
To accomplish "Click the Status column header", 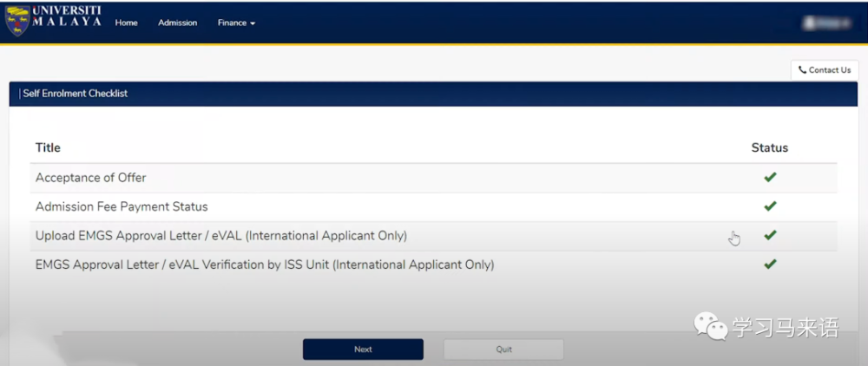I will pos(769,147).
